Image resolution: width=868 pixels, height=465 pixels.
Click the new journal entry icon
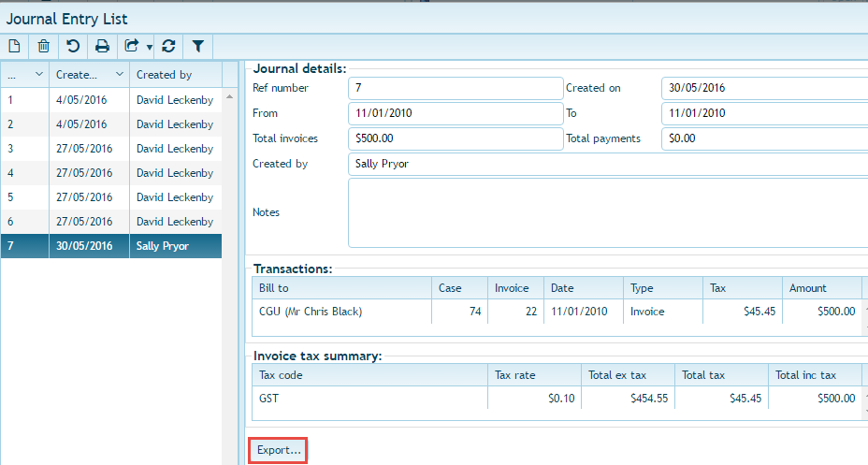point(15,46)
